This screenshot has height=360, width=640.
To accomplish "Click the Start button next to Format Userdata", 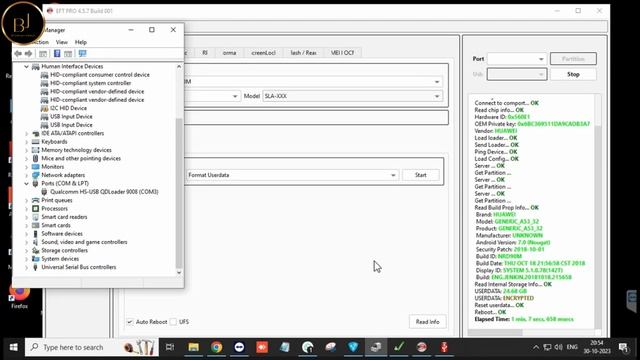I will tap(420, 175).
